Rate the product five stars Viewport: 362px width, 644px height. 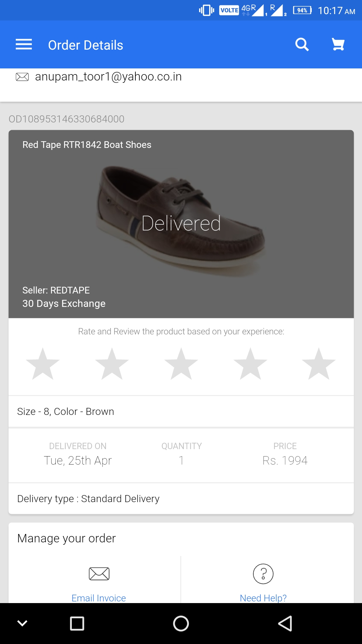point(319,364)
